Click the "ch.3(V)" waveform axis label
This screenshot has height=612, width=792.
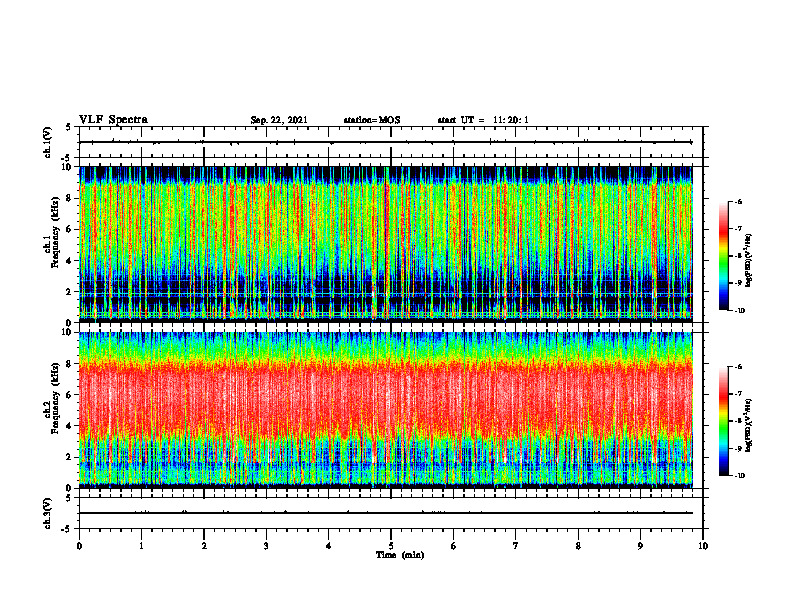[48, 513]
